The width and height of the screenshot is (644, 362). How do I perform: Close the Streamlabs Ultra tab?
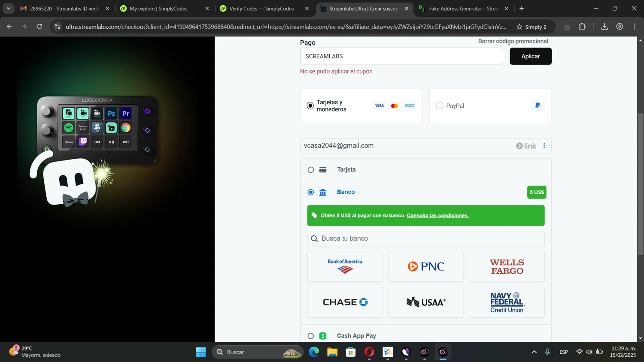[407, 9]
